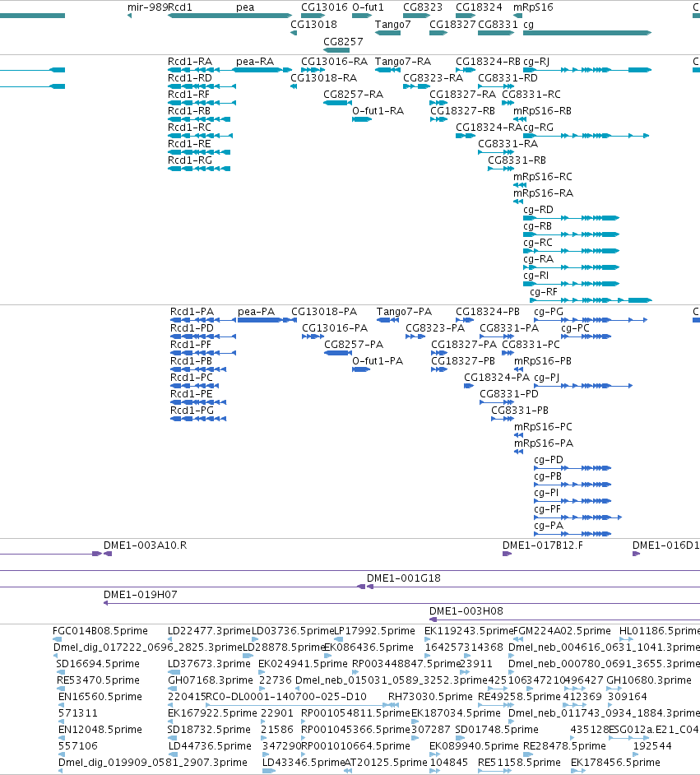
Task: Click protein O-fut1-PA
Action: 378,361
